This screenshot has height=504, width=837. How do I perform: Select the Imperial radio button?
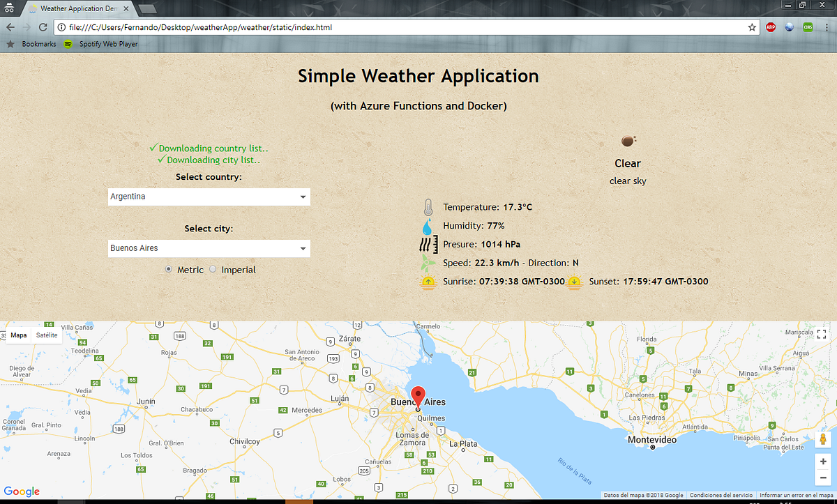(x=212, y=269)
